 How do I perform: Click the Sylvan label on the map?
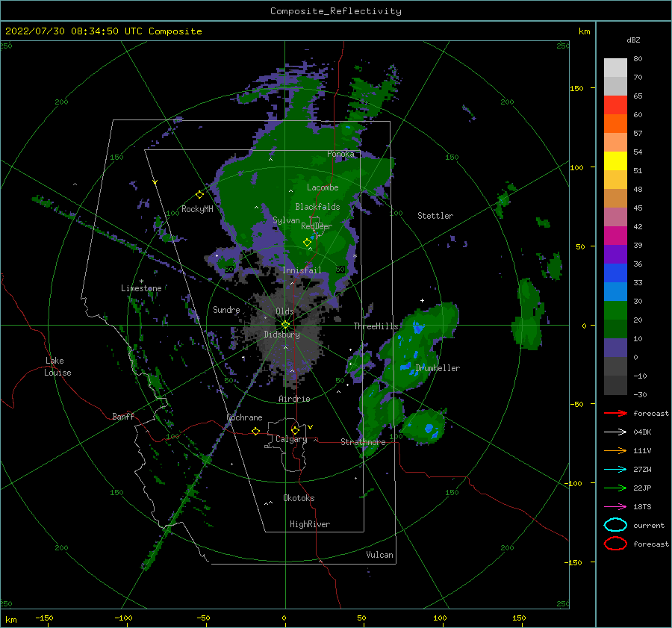click(x=286, y=220)
